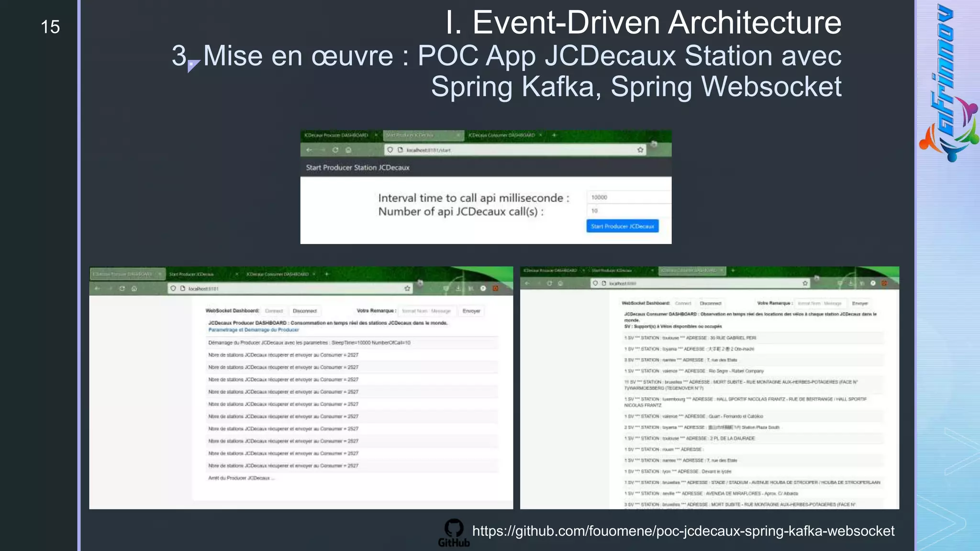The image size is (980, 551).
Task: Click orange extension icon in bottom-left browser toolbar
Action: 496,288
